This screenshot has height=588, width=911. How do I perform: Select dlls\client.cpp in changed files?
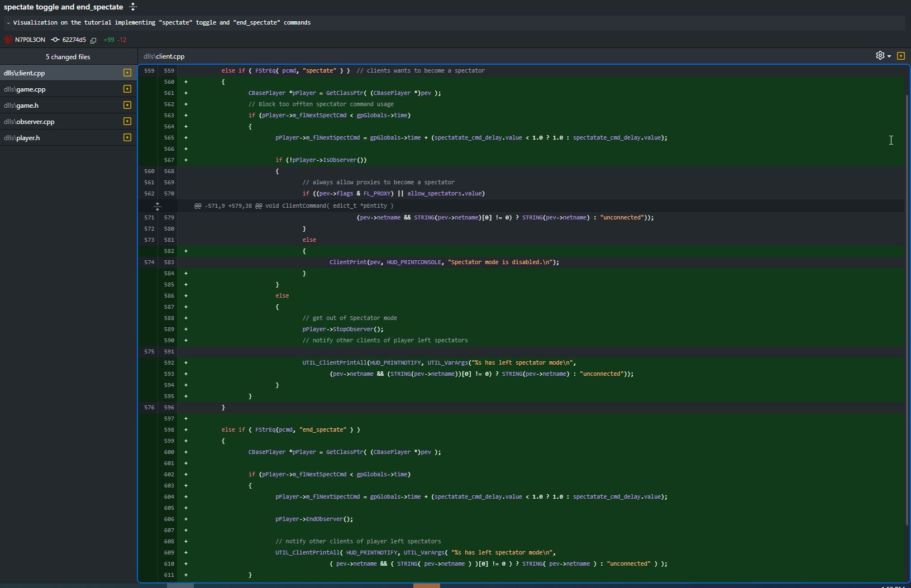(x=25, y=73)
